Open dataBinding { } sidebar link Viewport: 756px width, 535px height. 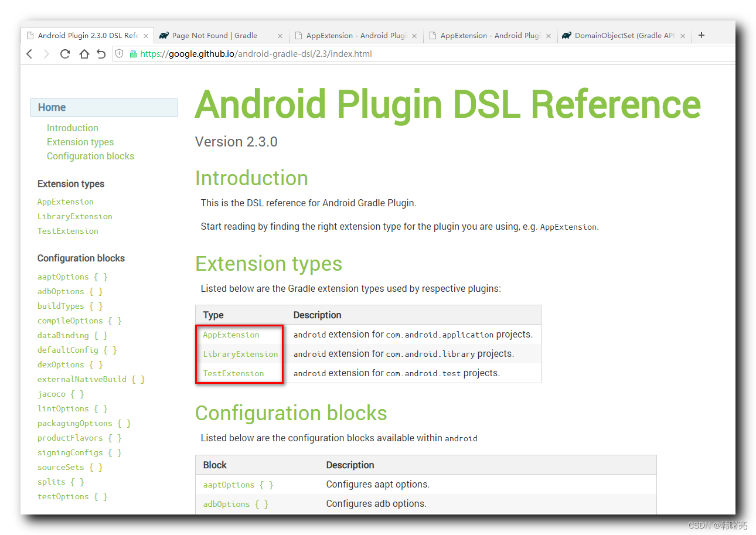(73, 335)
